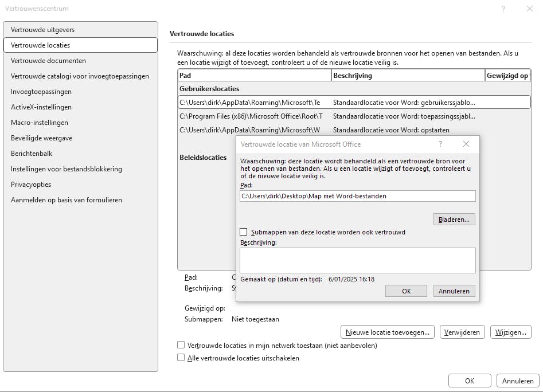
Task: Click the 'Niet toegestaan' submappen value
Action: 255,319
